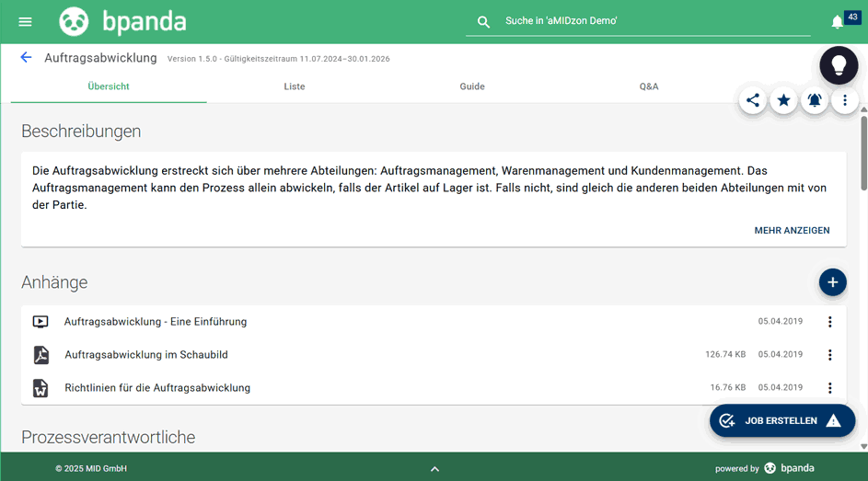Click the 'Version 1.5.0' validity text
The height and width of the screenshot is (481, 868).
coord(279,59)
